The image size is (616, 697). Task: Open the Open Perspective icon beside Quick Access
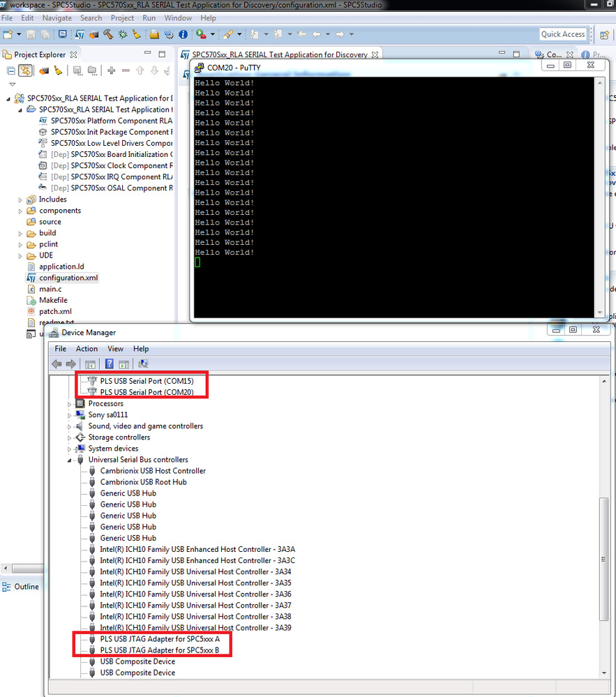pos(604,35)
